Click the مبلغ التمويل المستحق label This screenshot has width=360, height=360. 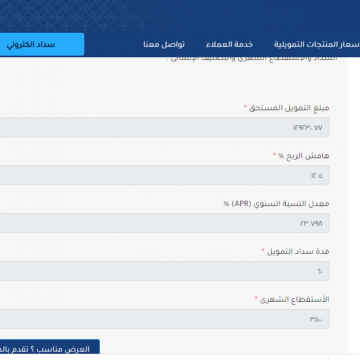(289, 108)
